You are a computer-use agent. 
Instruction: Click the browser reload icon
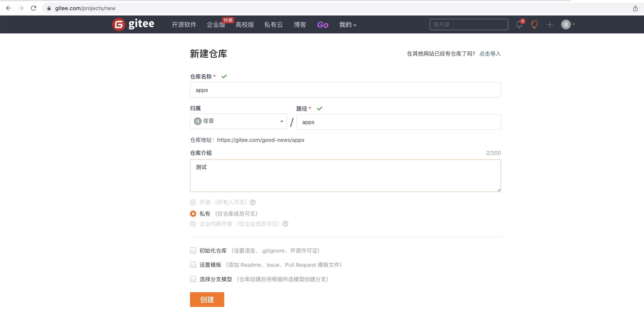point(33,8)
